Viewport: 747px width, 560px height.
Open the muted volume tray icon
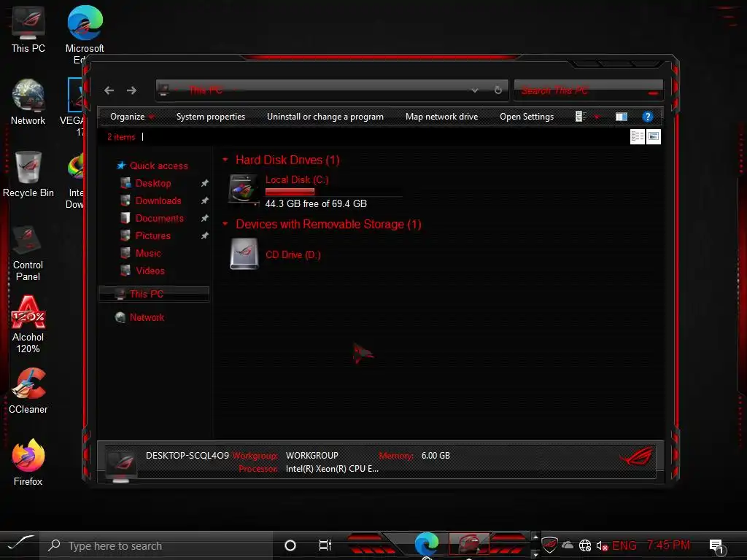point(602,545)
